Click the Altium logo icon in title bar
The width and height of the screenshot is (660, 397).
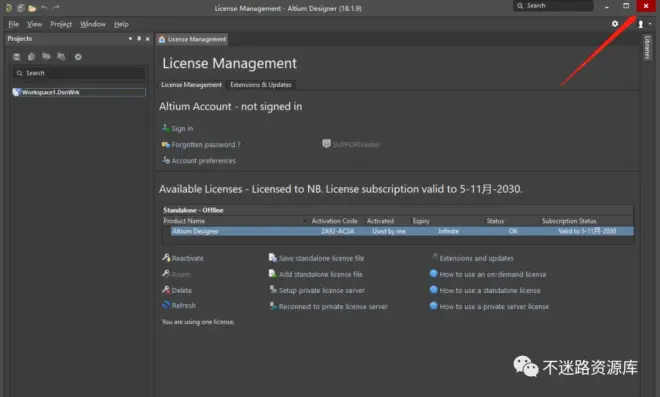click(8, 8)
